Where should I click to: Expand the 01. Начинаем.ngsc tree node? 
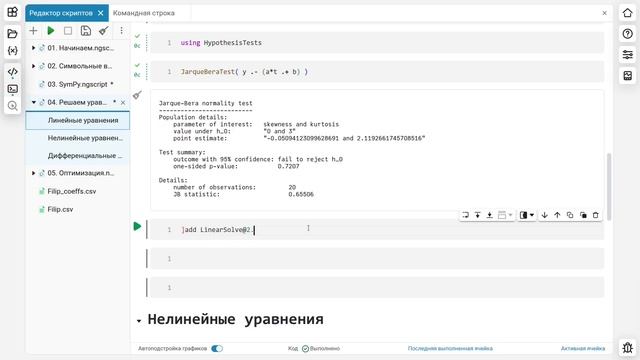(x=33, y=48)
